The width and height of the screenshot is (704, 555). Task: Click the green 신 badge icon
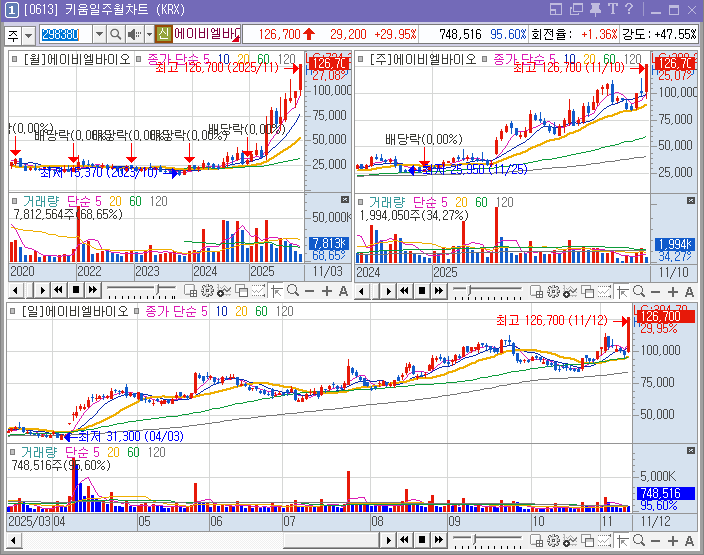click(x=164, y=34)
